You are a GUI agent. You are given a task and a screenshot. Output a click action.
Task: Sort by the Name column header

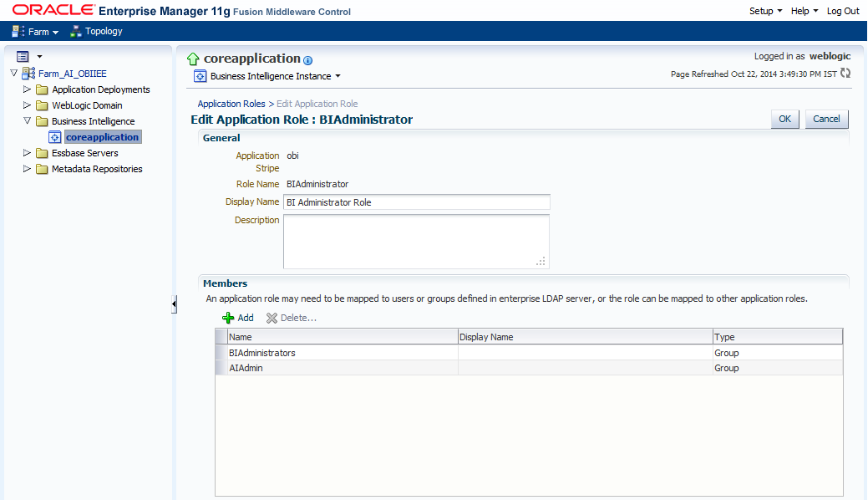[x=343, y=336]
